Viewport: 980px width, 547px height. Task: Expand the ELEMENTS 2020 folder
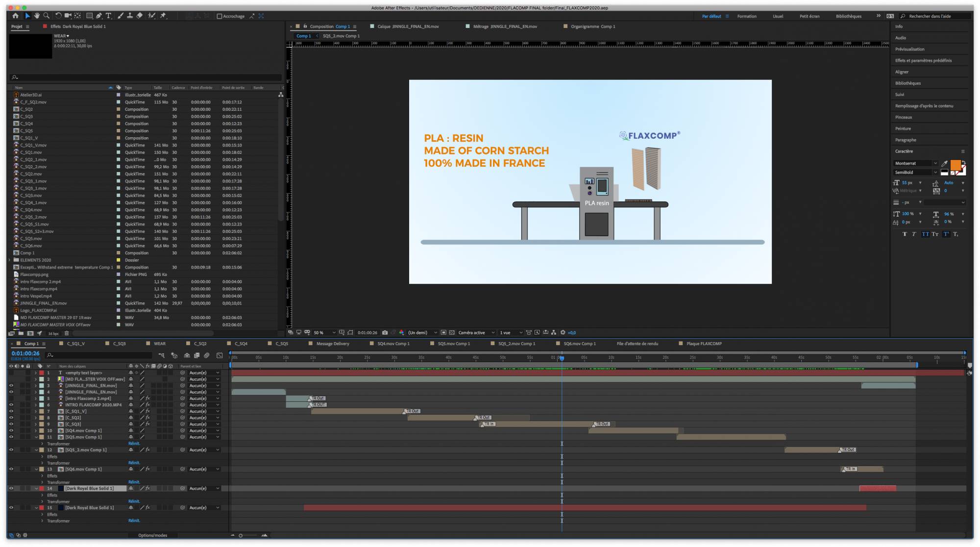9,260
